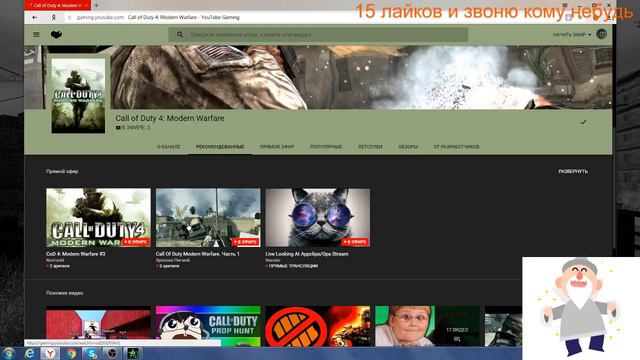Click the Call of Duty 4 cover art

[x=78, y=96]
